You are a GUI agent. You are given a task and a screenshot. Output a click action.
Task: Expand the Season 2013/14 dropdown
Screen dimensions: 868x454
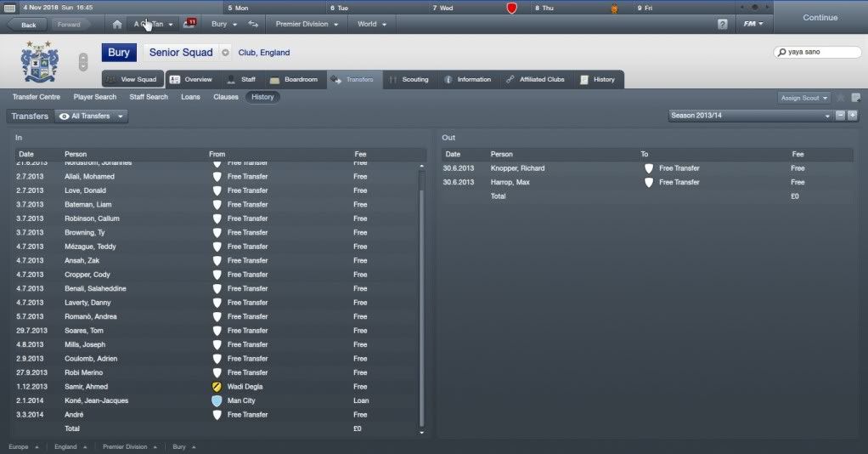(751, 116)
